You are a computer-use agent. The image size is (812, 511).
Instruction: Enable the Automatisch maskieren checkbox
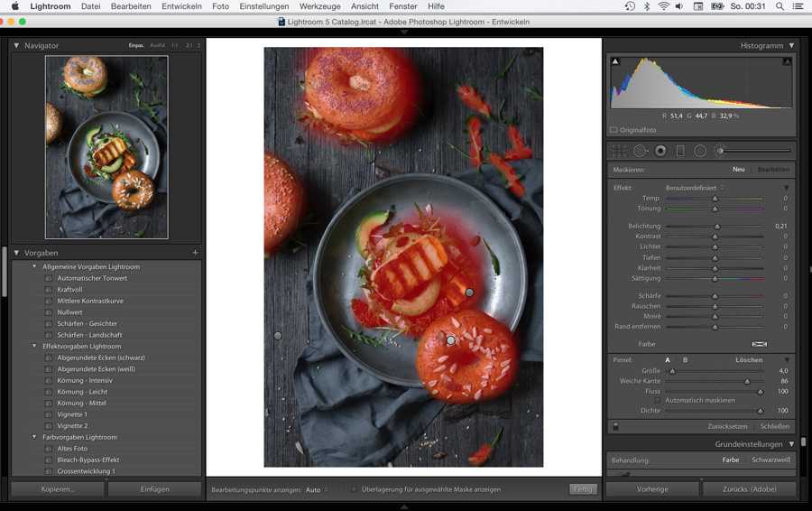tap(659, 400)
